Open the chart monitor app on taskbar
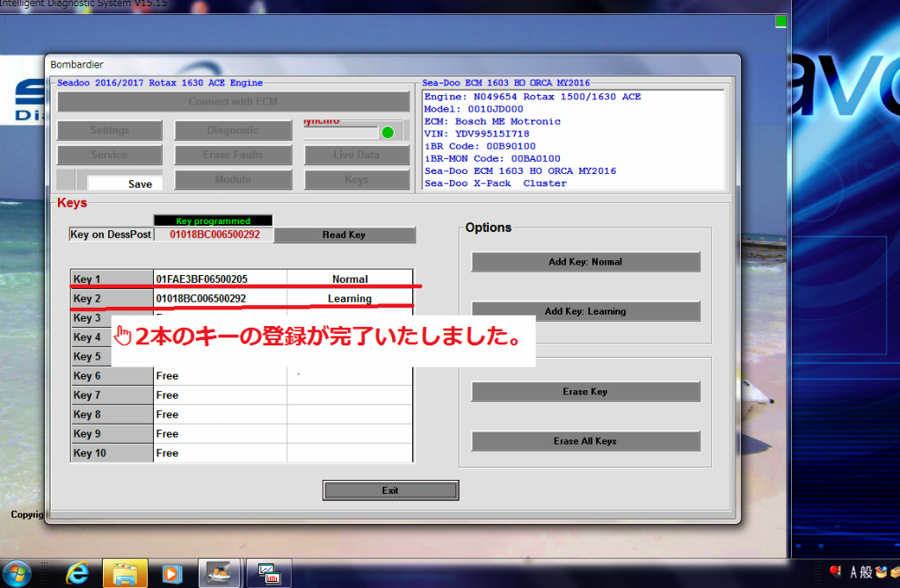Image resolution: width=900 pixels, height=588 pixels. pyautogui.click(x=269, y=574)
